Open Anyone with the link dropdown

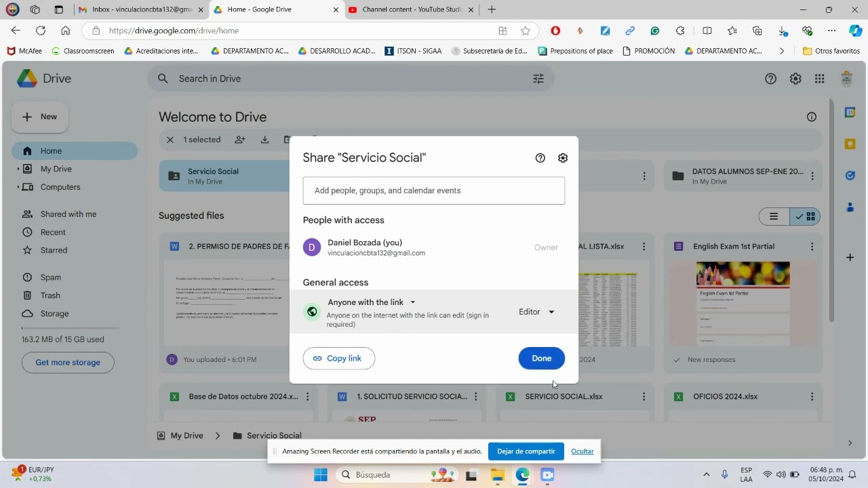[372, 302]
